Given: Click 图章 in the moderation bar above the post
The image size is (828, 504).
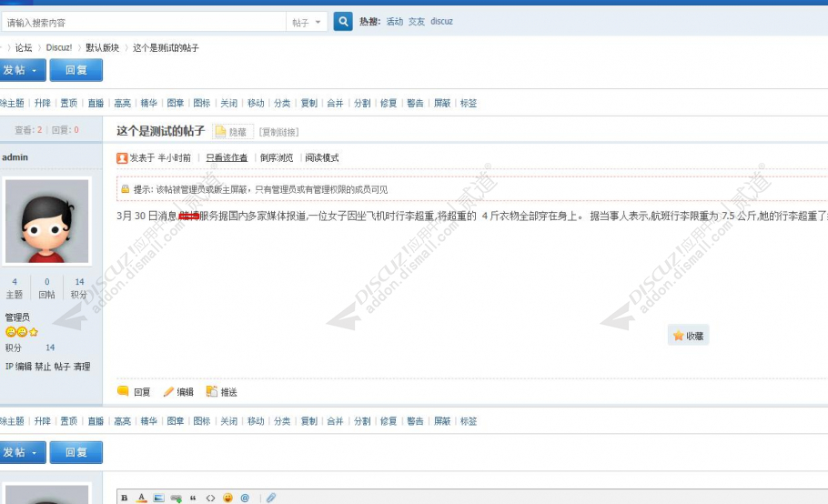Looking at the screenshot, I should (176, 103).
